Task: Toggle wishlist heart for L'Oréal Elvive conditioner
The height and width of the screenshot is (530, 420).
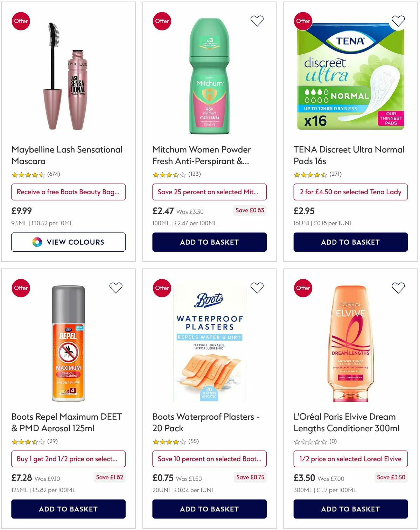Action: pyautogui.click(x=399, y=288)
